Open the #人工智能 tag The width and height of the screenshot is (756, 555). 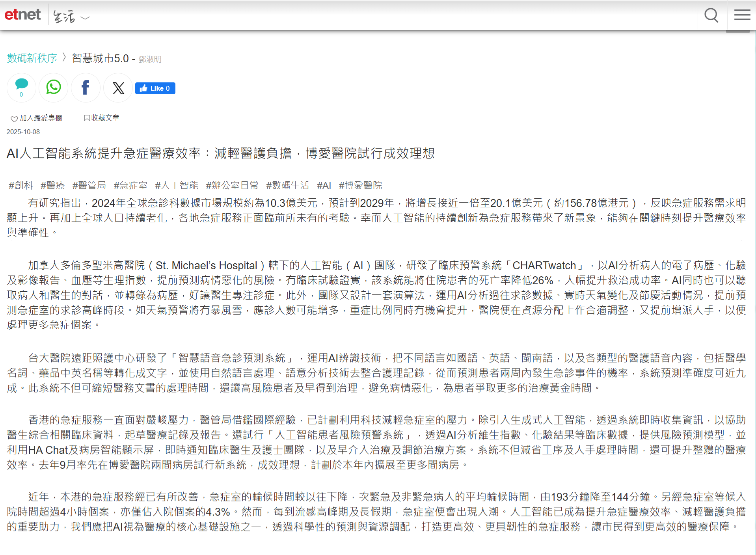tap(177, 185)
